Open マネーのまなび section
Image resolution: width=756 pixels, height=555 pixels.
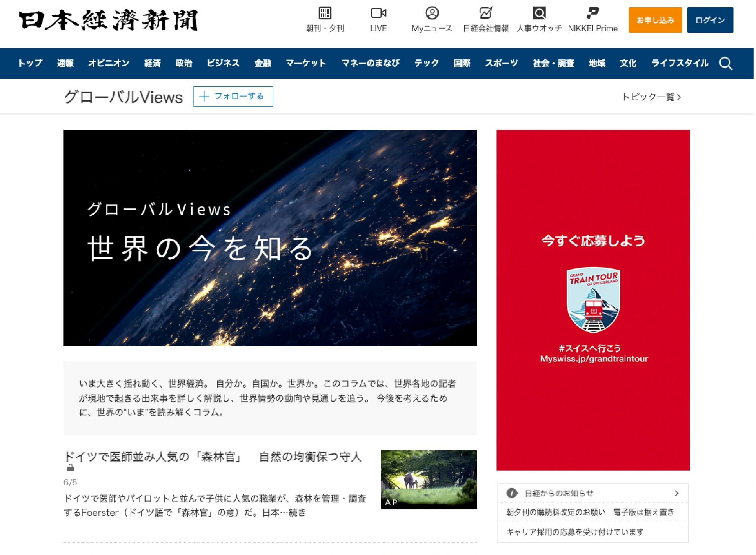(x=370, y=63)
